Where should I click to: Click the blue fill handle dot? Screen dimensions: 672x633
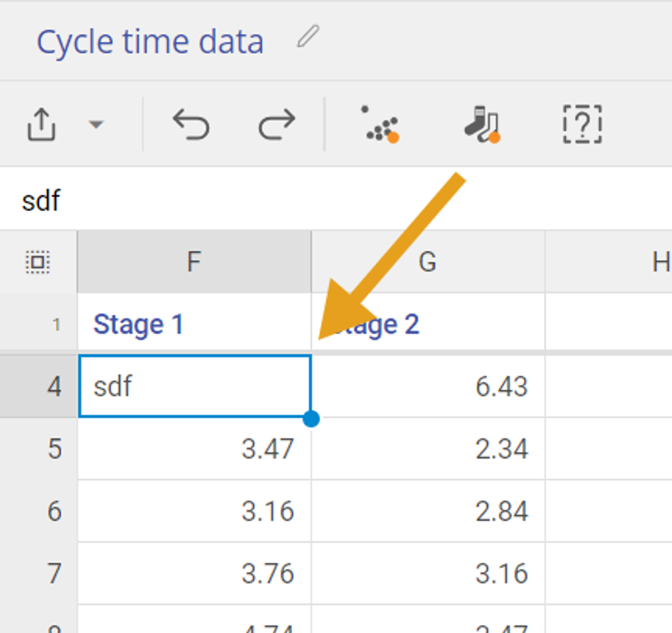(311, 418)
